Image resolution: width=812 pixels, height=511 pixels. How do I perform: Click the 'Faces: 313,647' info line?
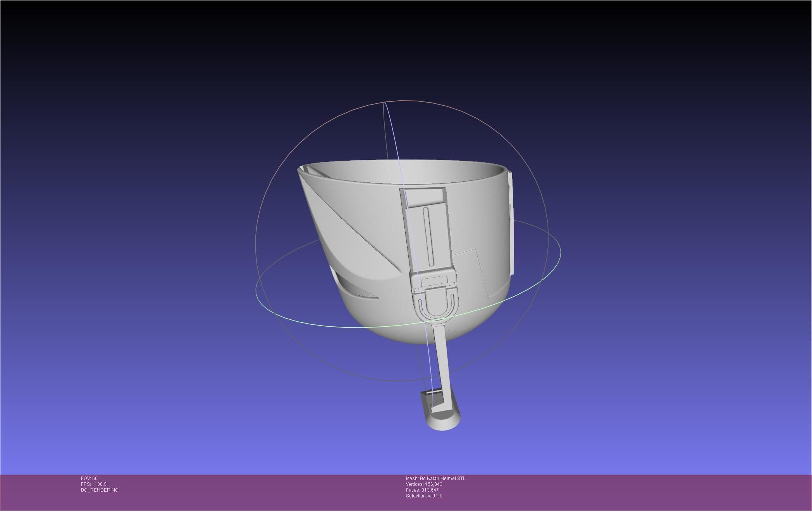point(422,490)
